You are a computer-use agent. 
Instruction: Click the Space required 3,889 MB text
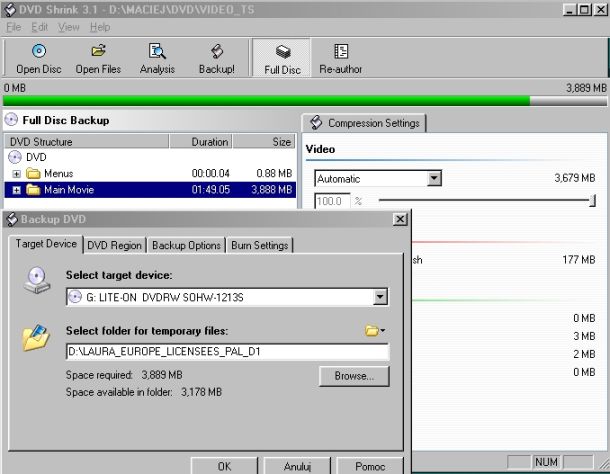point(124,375)
